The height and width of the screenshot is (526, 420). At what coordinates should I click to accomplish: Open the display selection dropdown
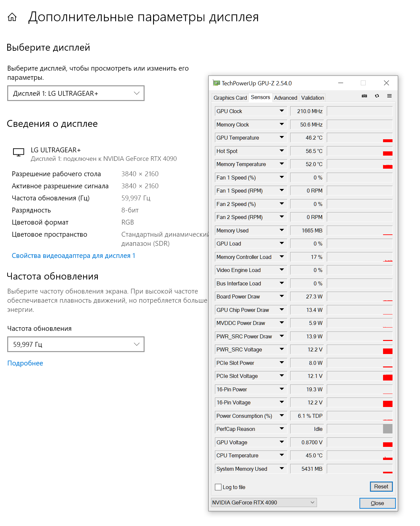coord(76,93)
